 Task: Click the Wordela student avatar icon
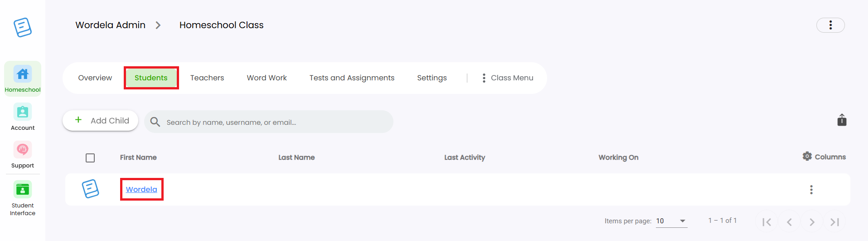[90, 189]
